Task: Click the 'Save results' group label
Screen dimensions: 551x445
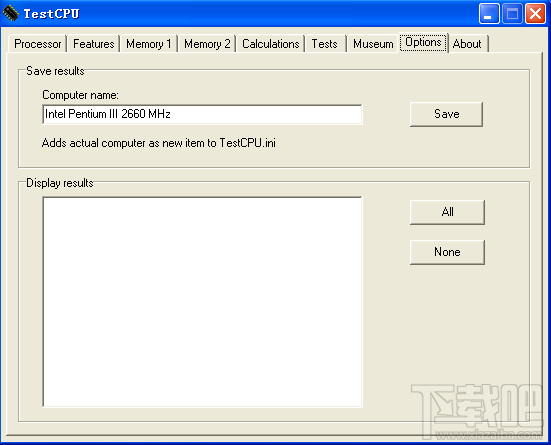Action: [x=55, y=71]
